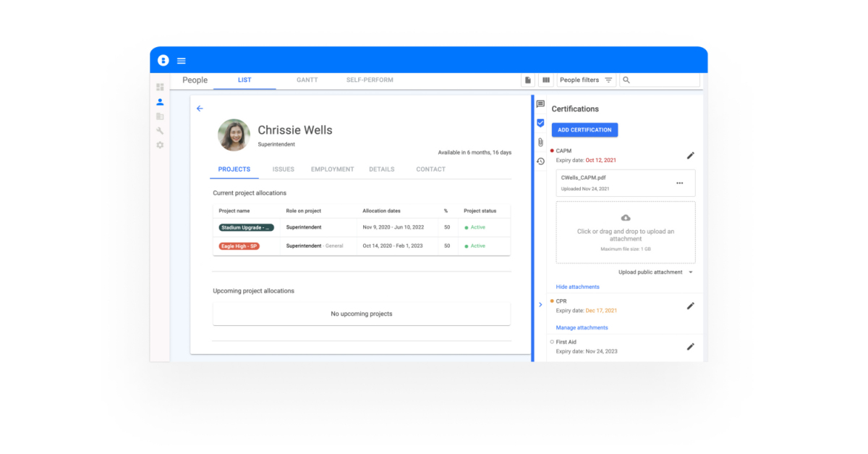Select the dashboard grid icon in sidebar
868x454 pixels.
(160, 87)
